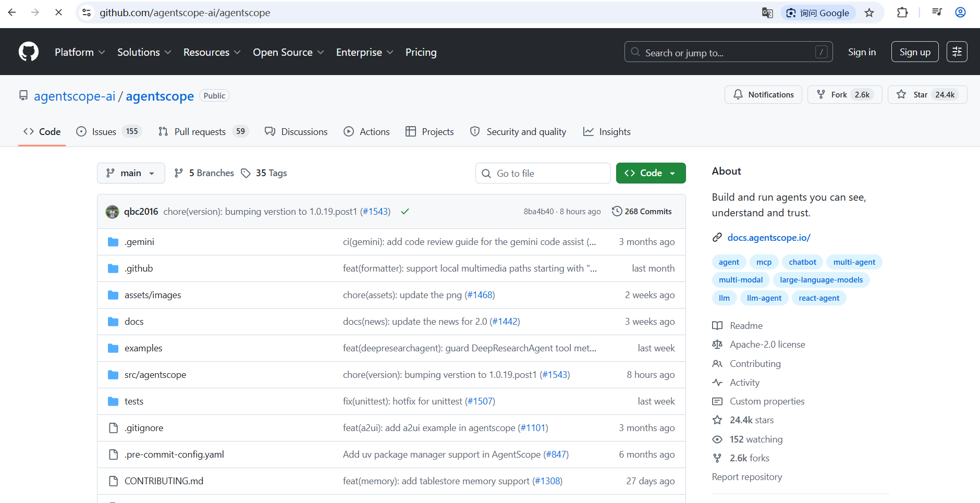Open GitHub appearance settings icon button
Image resolution: width=980 pixels, height=503 pixels.
(x=957, y=52)
